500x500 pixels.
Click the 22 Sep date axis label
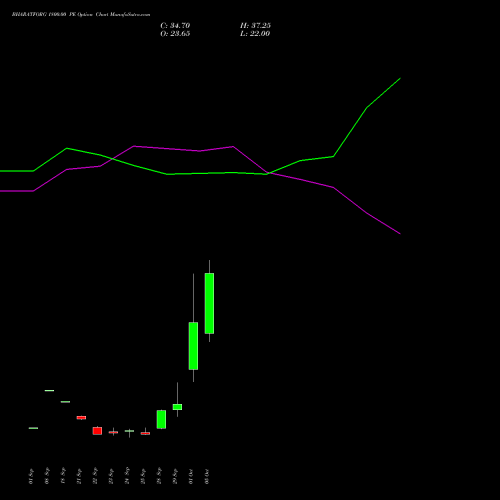click(x=95, y=476)
